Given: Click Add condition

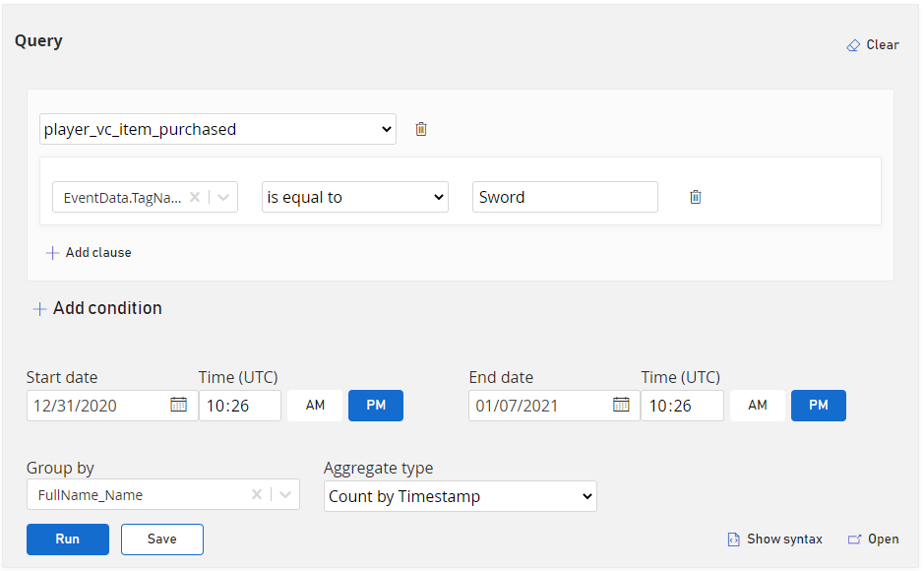Looking at the screenshot, I should click(x=97, y=308).
